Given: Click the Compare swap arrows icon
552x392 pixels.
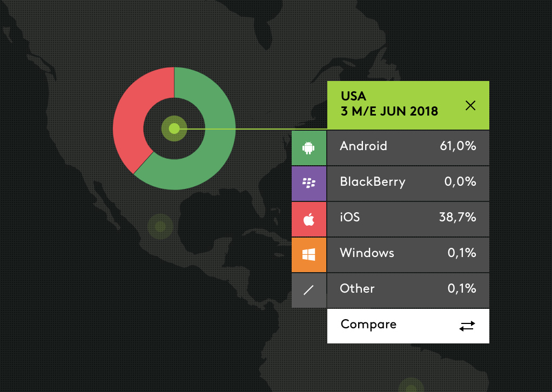Looking at the screenshot, I should tap(467, 326).
